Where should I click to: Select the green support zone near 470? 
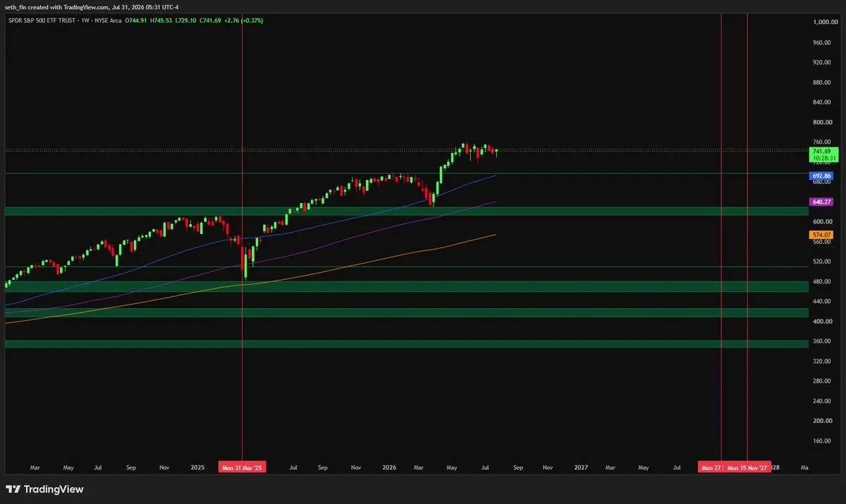(406, 286)
